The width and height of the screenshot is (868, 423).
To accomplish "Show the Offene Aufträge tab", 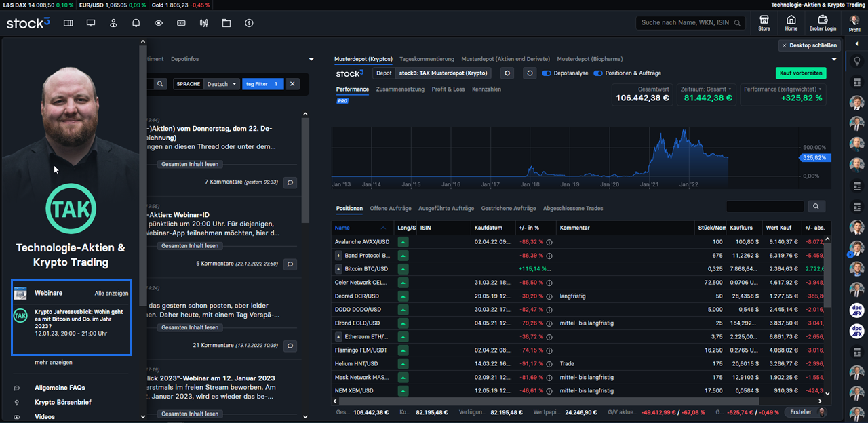I will [x=391, y=208].
